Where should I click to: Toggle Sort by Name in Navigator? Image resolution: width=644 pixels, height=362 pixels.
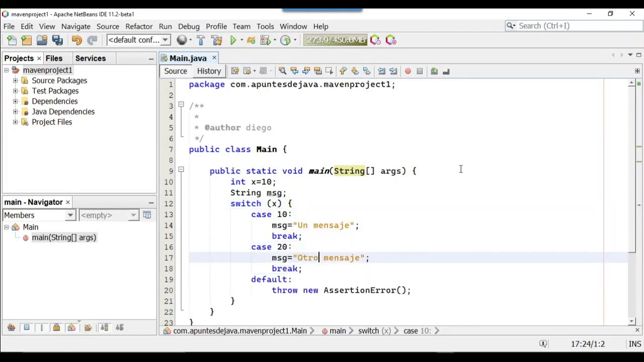[104, 328]
